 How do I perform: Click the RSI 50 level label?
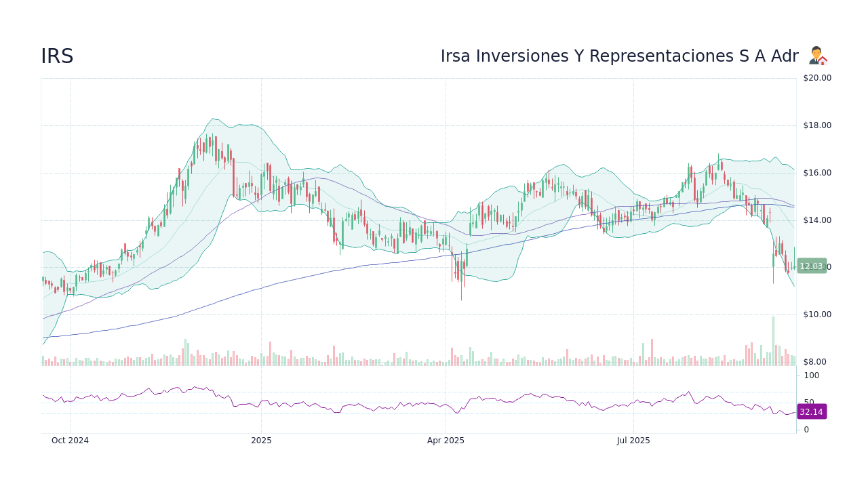point(809,402)
